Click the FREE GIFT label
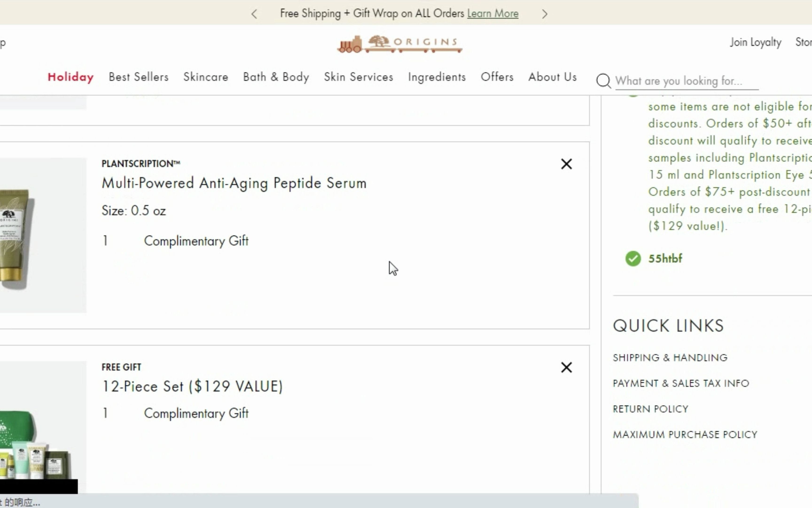This screenshot has height=508, width=812. point(121,367)
